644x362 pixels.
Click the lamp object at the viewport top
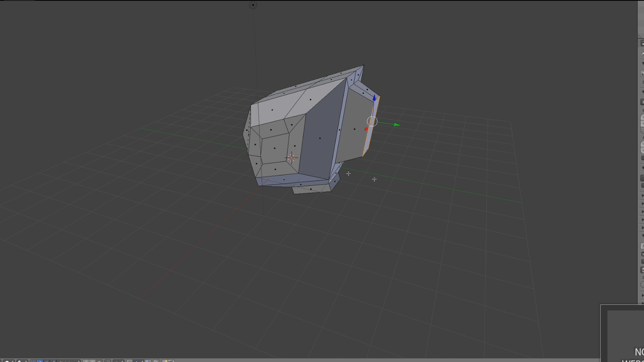tap(253, 5)
